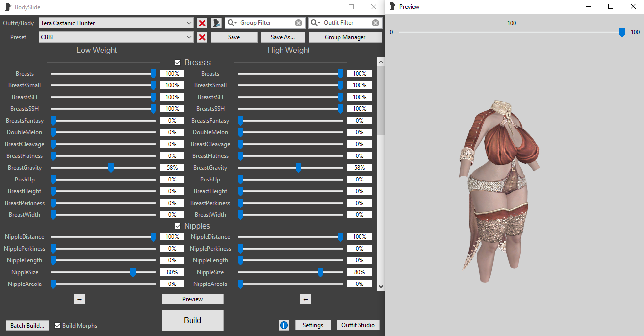Open Outfit Studio
The image size is (644, 336).
[x=358, y=325]
